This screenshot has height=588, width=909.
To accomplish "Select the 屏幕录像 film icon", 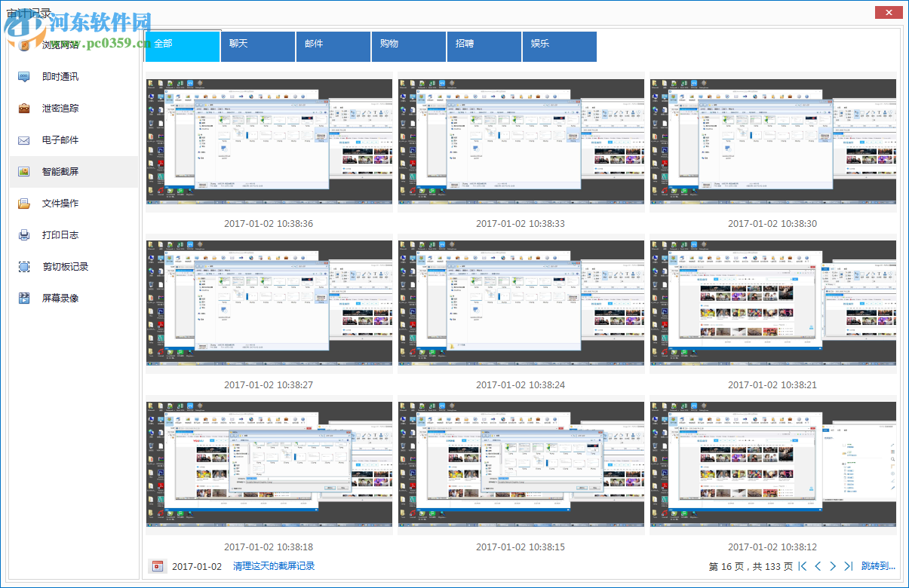I will click(24, 299).
